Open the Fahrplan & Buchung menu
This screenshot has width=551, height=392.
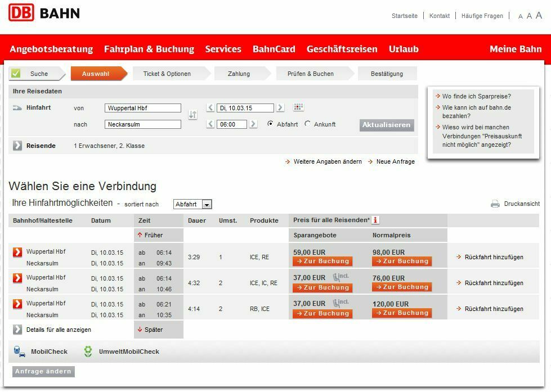tap(149, 49)
